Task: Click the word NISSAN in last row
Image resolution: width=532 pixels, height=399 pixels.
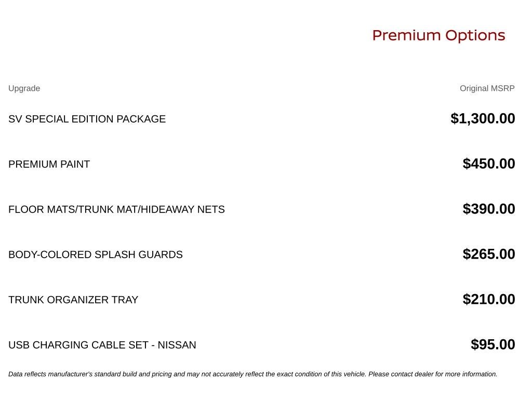Action: pyautogui.click(x=177, y=345)
